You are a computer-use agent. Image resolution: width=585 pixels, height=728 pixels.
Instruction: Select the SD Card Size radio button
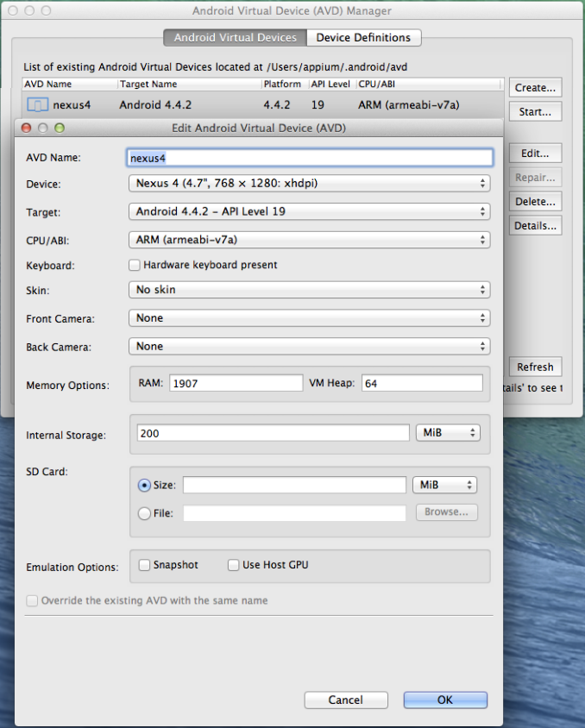pyautogui.click(x=144, y=485)
